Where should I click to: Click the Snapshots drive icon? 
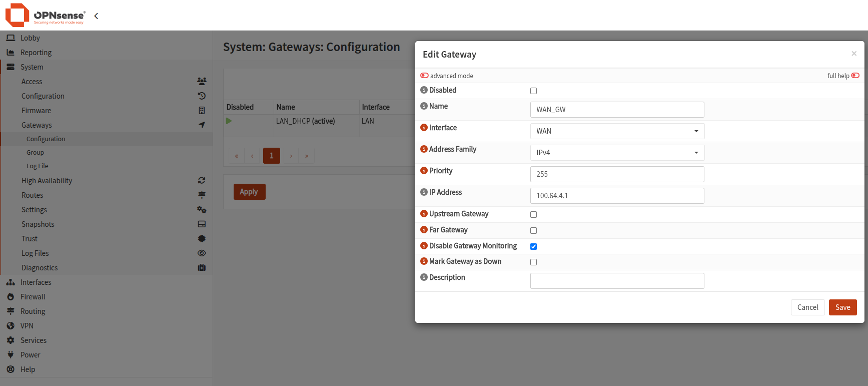202,224
